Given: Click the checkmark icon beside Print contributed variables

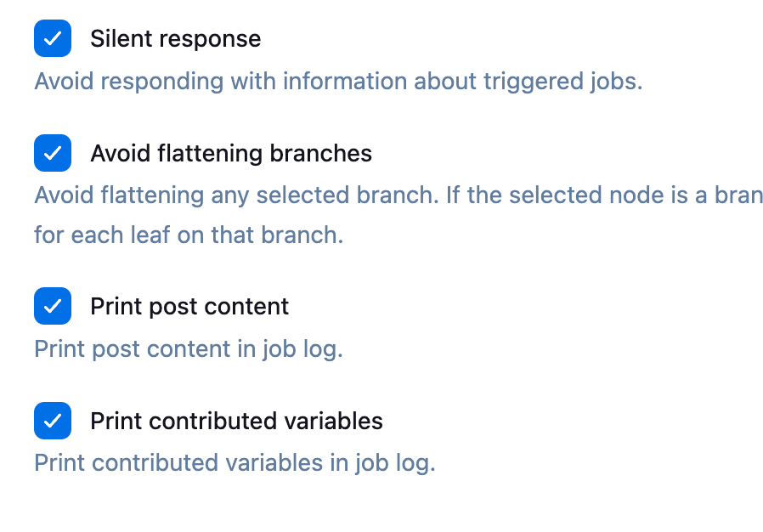Looking at the screenshot, I should click(x=52, y=422).
